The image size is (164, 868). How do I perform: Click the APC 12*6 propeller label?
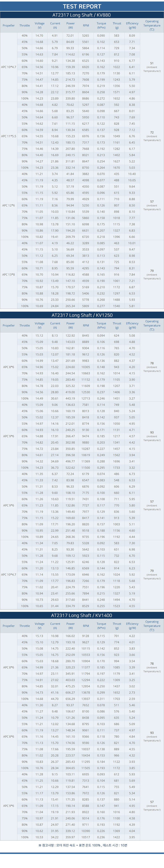(8, 205)
